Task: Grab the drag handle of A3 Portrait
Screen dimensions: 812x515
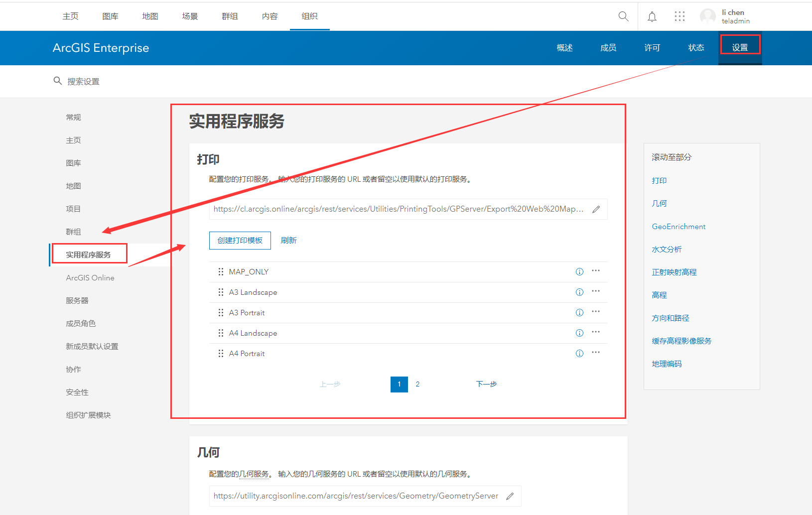Action: click(221, 313)
